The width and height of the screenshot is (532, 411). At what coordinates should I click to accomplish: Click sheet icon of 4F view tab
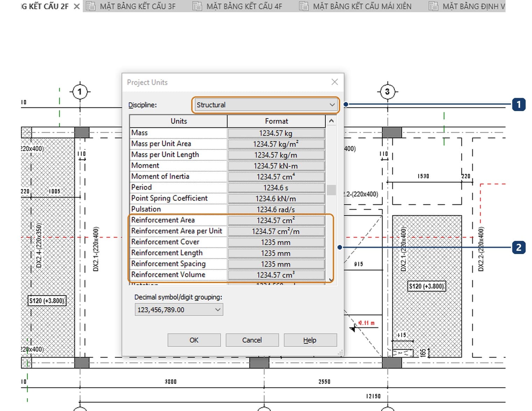pos(197,6)
